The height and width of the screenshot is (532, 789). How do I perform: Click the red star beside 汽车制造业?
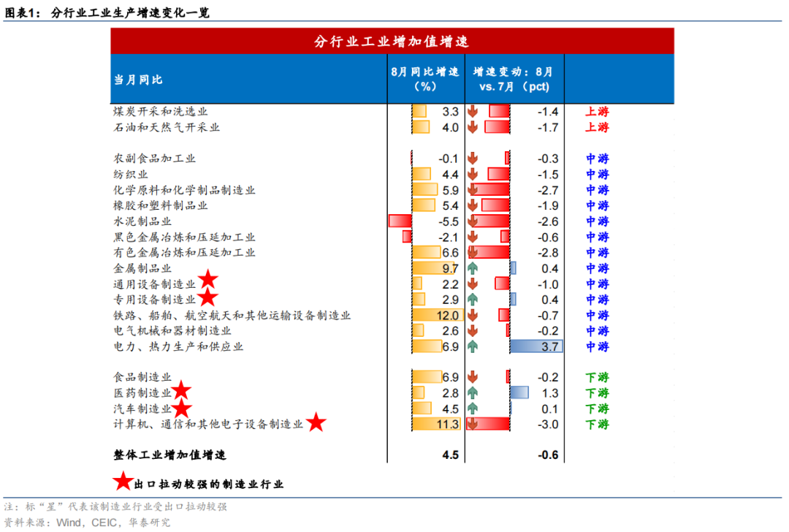[x=182, y=408]
